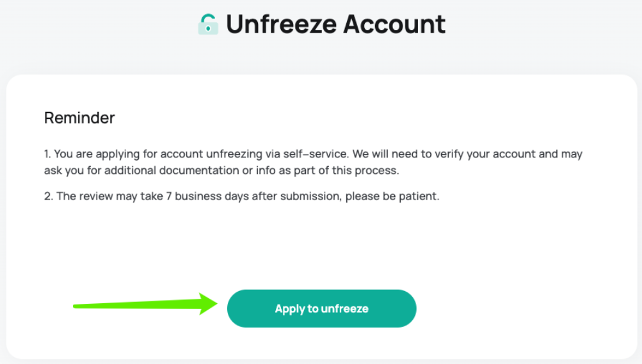
Task: Click the arrowhead of the green arrow
Action: pyautogui.click(x=208, y=304)
